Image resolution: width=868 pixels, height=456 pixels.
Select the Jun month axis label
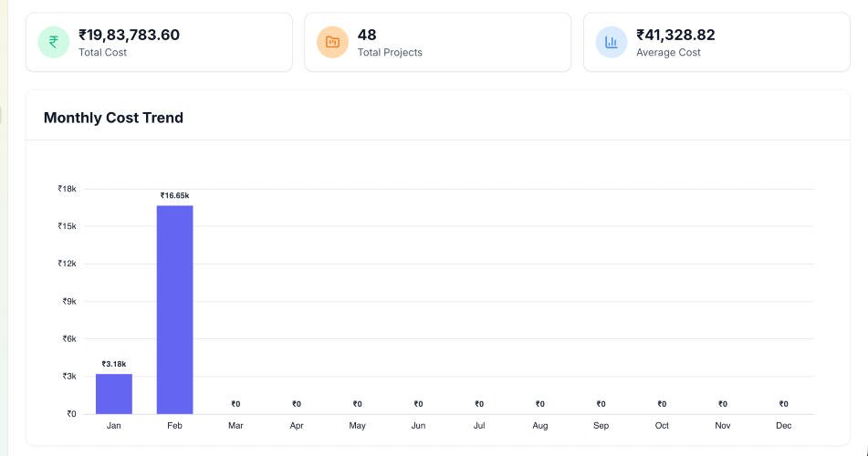pos(418,426)
